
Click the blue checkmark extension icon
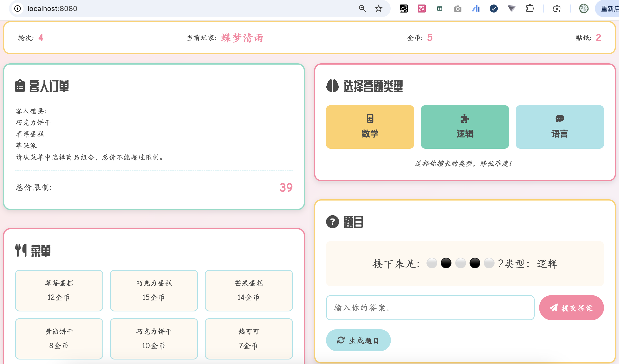pyautogui.click(x=494, y=9)
